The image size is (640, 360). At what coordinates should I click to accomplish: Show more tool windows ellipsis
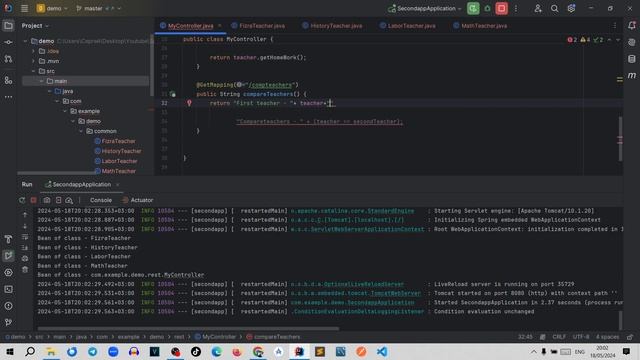pos(8,97)
